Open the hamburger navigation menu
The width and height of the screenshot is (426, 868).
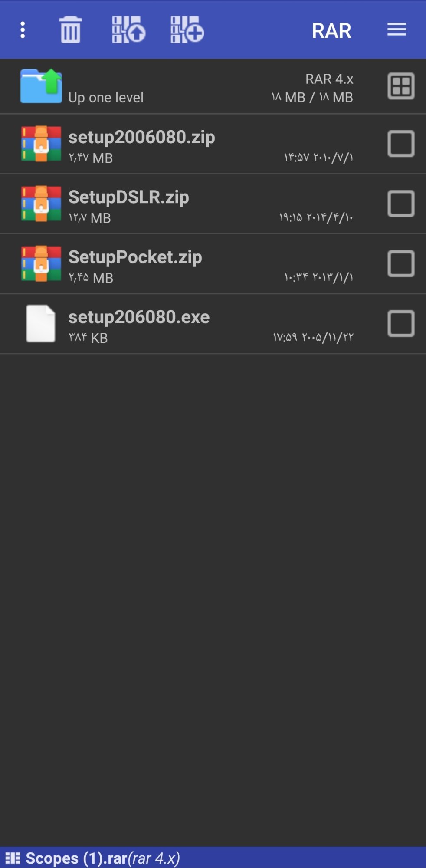pos(397,30)
